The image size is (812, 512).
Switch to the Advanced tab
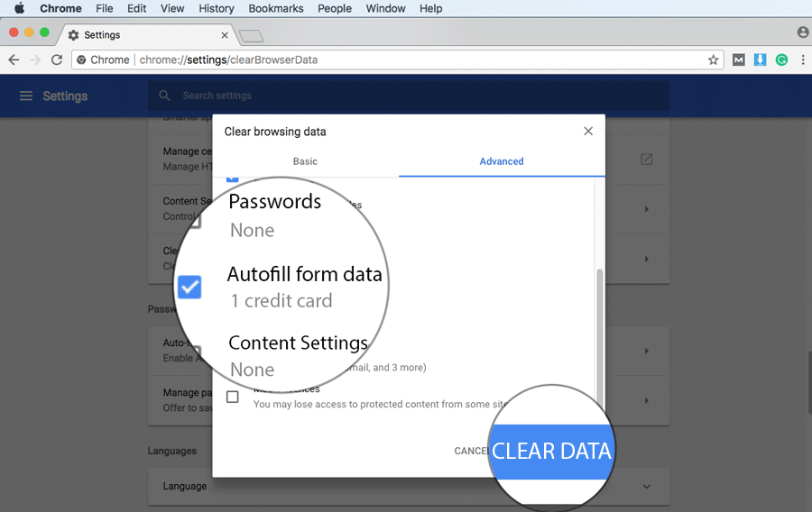pyautogui.click(x=502, y=161)
